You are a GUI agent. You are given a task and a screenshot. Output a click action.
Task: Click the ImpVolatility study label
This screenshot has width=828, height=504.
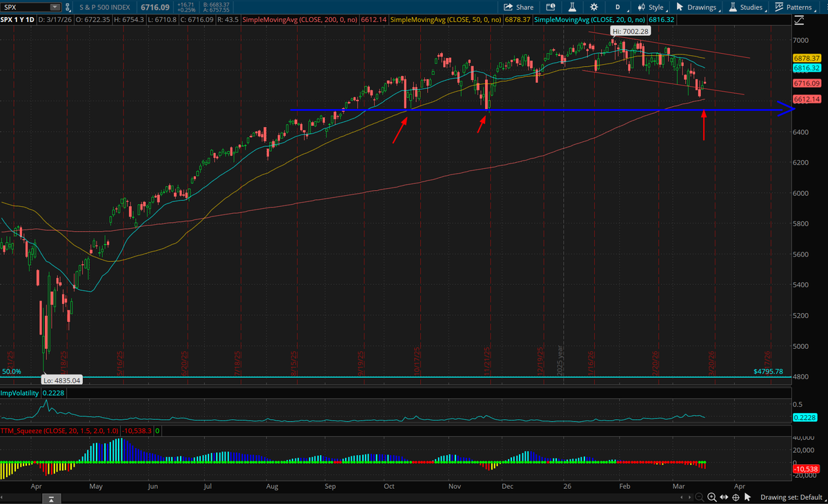point(19,393)
